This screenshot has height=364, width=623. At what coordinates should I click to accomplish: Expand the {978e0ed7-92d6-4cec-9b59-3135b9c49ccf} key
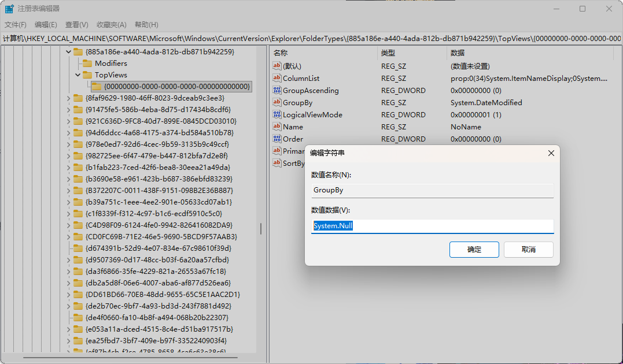pyautogui.click(x=68, y=144)
